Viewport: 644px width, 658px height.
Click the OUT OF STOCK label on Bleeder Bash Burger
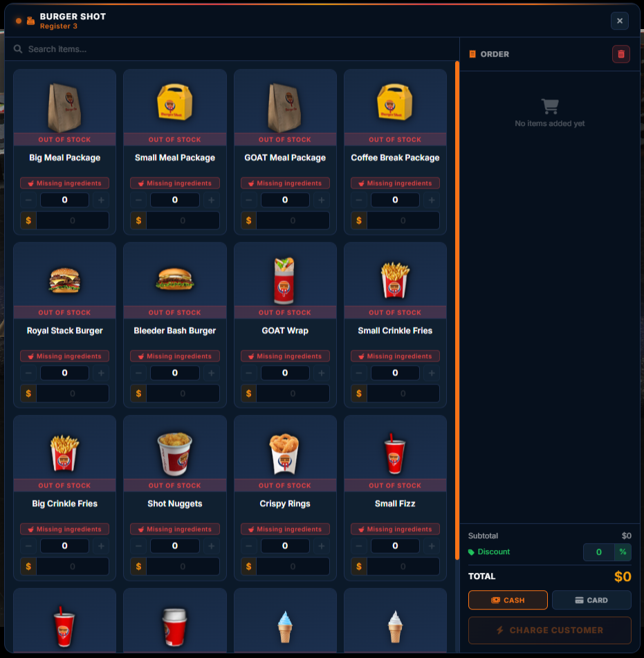[174, 312]
